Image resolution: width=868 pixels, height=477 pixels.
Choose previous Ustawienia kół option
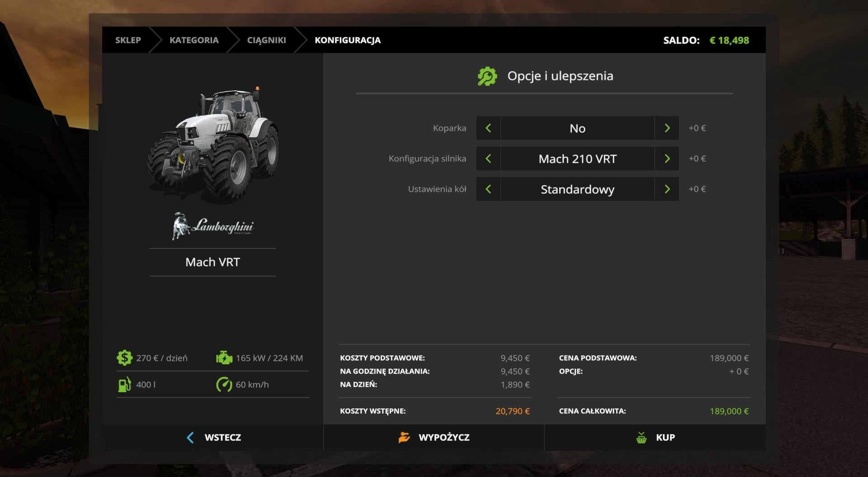[488, 189]
